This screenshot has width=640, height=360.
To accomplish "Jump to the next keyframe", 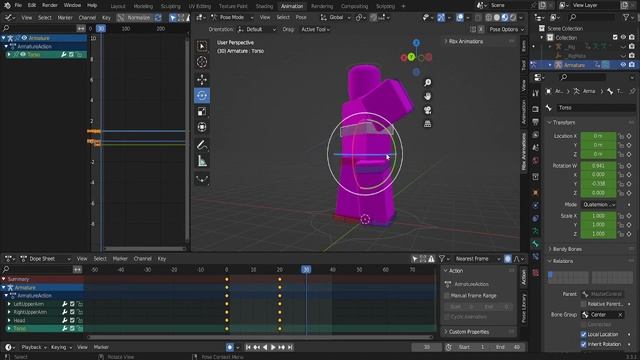I will point(282,347).
